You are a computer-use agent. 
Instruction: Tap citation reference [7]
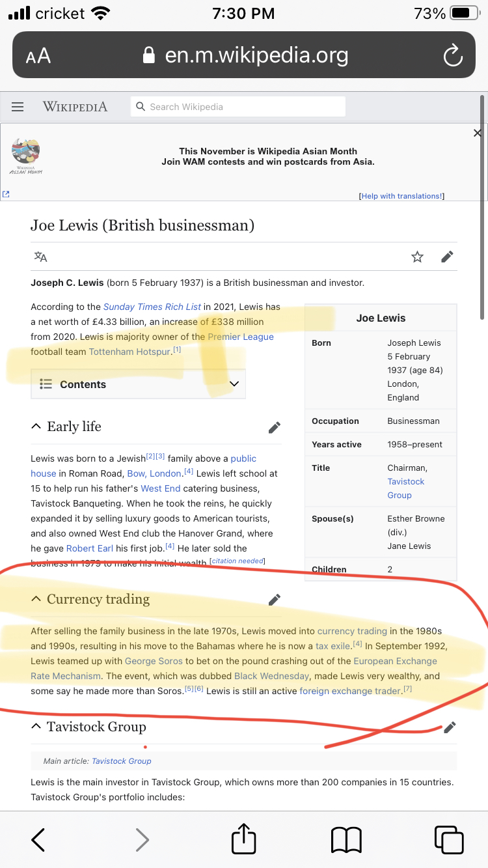point(408,689)
